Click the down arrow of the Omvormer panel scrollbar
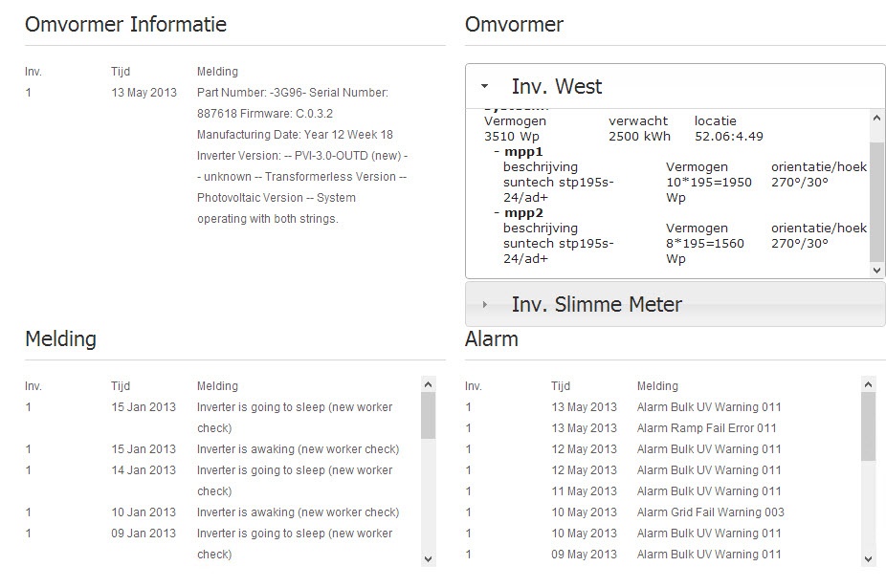This screenshot has width=886, height=588. pos(876,270)
